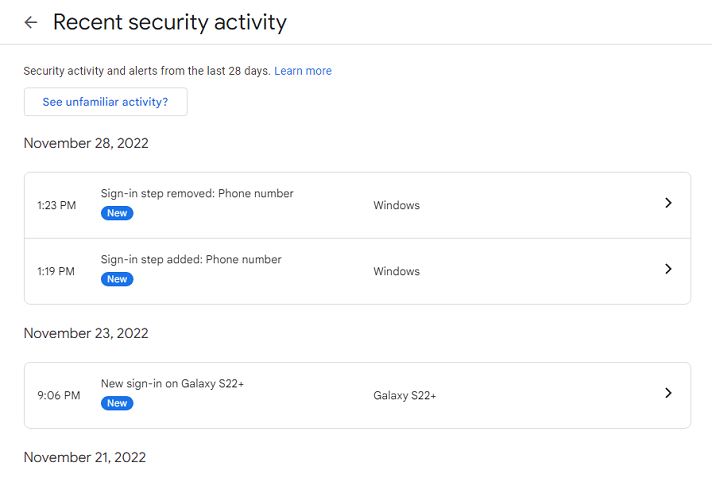Click the 9:06 PM timestamp
The image size is (712, 482).
(59, 395)
